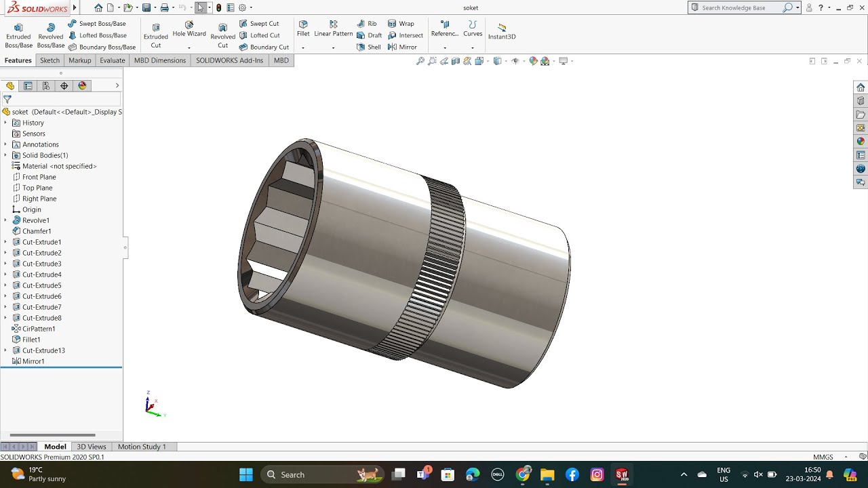
Task: Click the Home icon in quick access toolbar
Action: coord(98,7)
